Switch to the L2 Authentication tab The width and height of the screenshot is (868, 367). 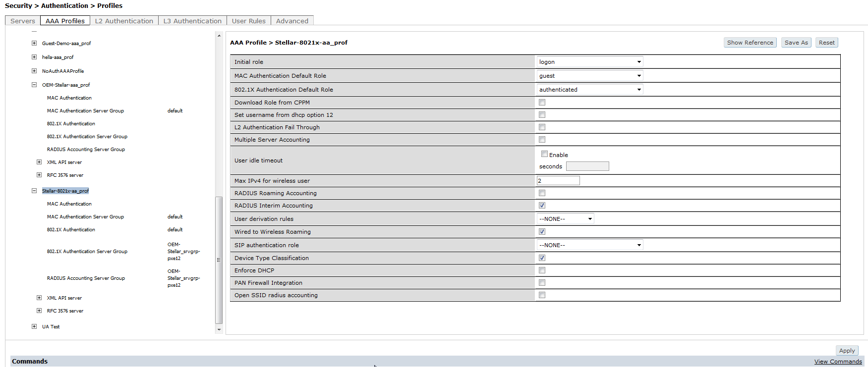[x=124, y=21]
